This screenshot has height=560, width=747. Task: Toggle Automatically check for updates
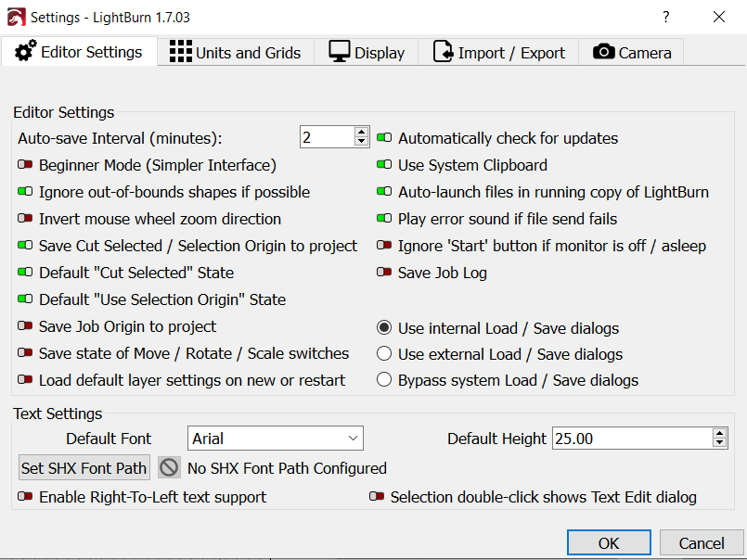tap(384, 138)
